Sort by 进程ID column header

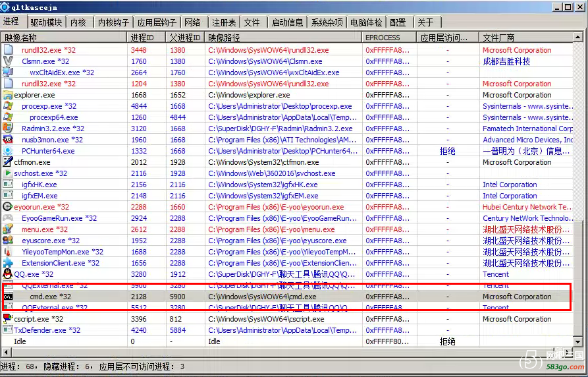click(147, 38)
